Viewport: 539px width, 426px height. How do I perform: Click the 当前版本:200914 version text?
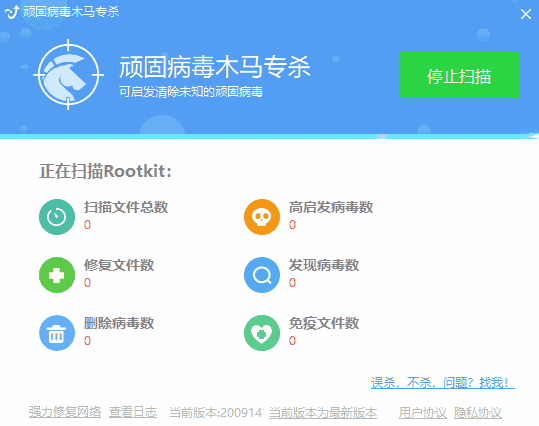pos(216,412)
